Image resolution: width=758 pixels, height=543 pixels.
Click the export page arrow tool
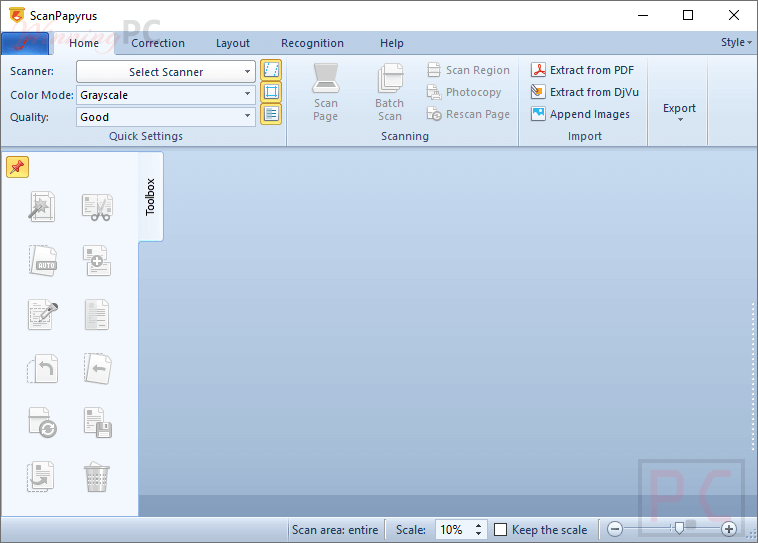tap(41, 477)
